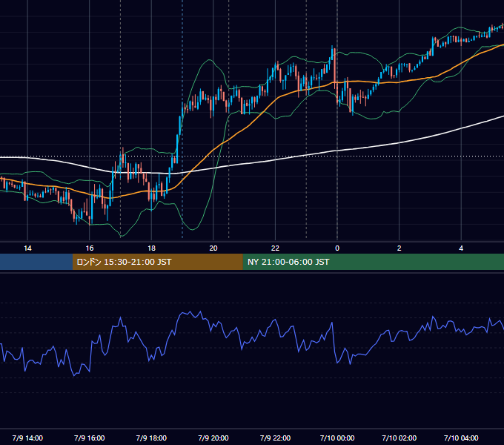
Task: Click the 7/9 20:00 time label
Action: pyautogui.click(x=213, y=438)
